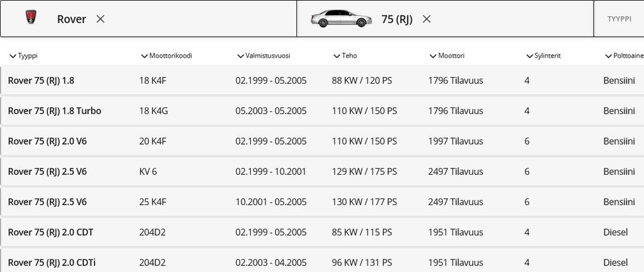Viewport: 644px width, 272px height.
Task: Click engine code KV 6
Action: coord(148,172)
